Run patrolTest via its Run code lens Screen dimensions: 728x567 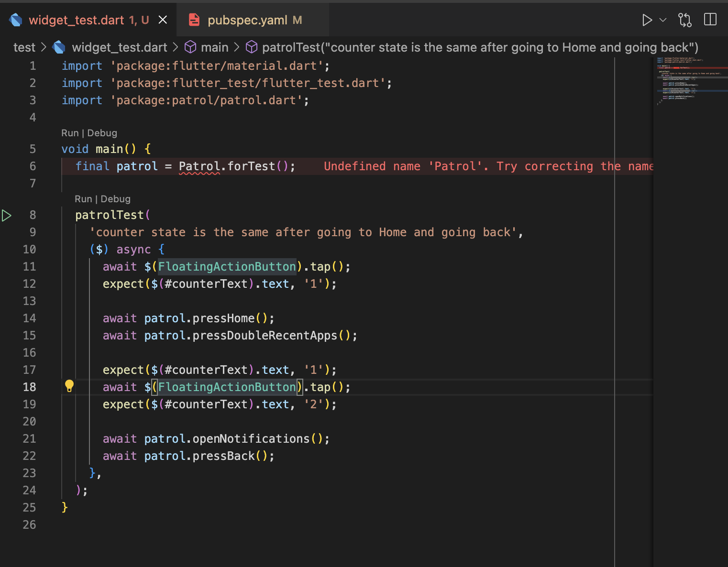83,199
